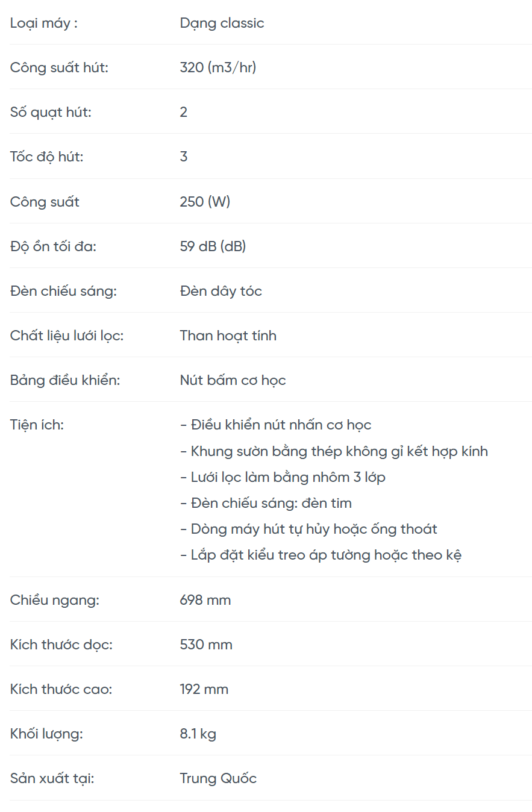532x812 pixels.
Task: Click the 'Tiện ích' section label
Action: click(x=37, y=425)
